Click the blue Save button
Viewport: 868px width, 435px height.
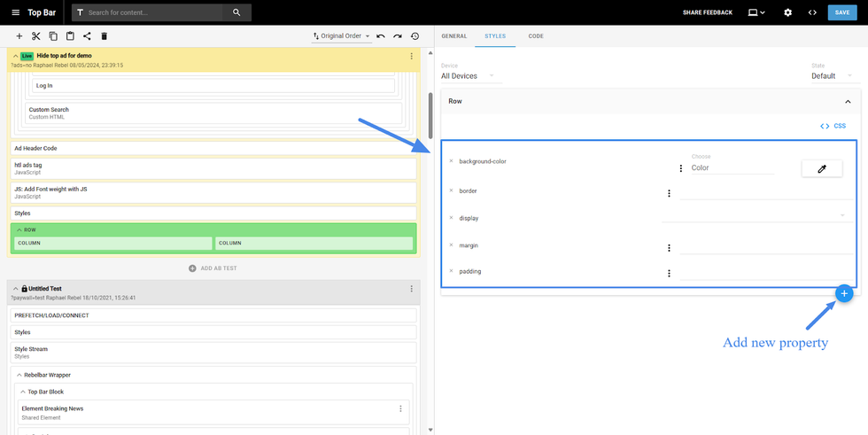841,12
